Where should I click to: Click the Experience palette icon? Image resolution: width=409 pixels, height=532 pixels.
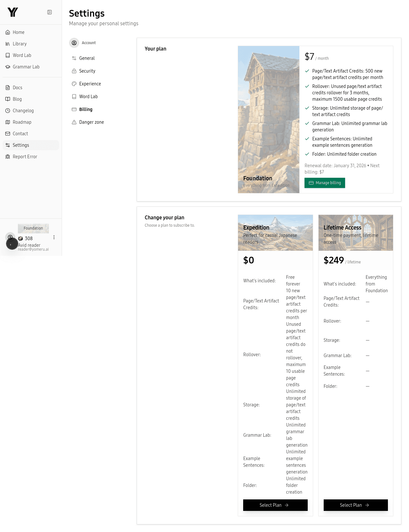(x=74, y=84)
